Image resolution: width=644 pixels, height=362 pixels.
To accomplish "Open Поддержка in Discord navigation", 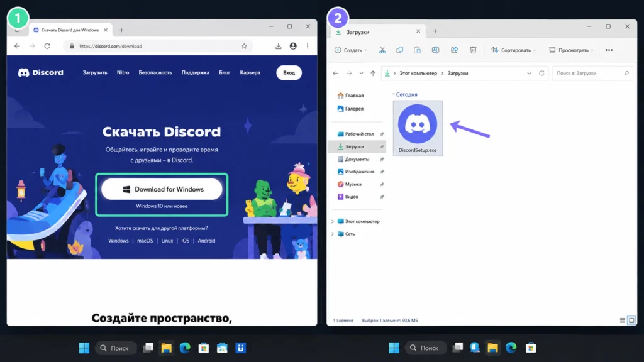I will (196, 73).
